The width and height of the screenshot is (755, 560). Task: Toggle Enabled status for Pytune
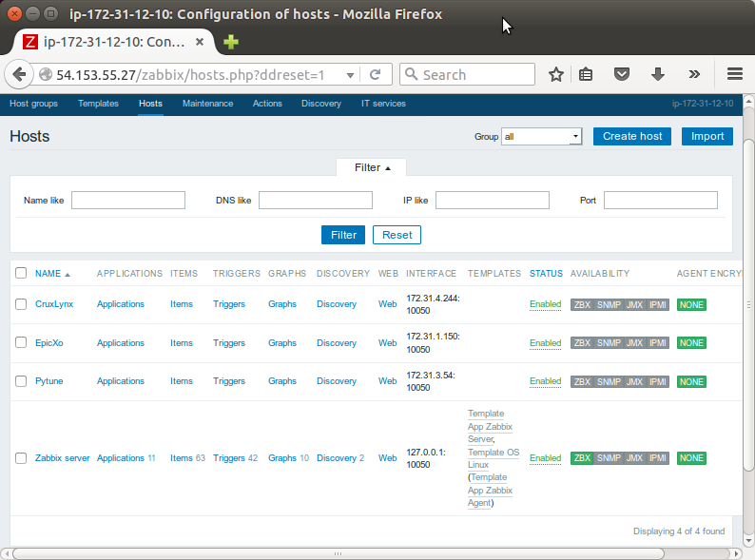[545, 381]
